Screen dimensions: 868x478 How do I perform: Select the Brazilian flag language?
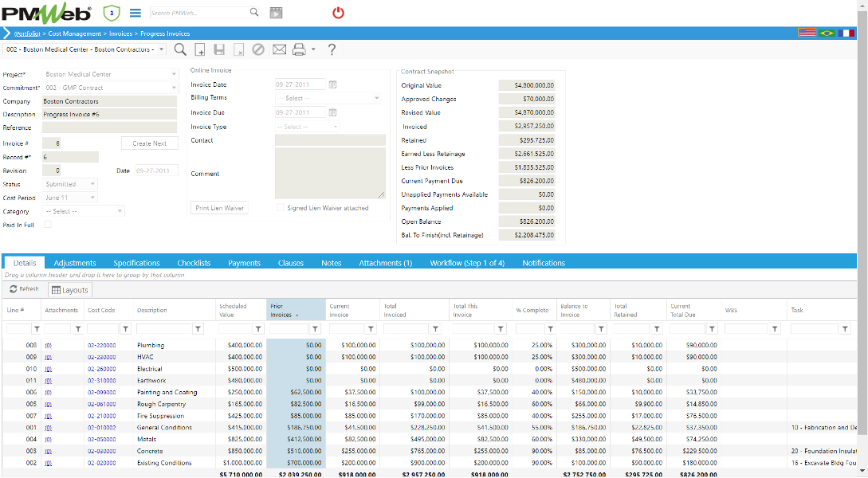pos(827,33)
